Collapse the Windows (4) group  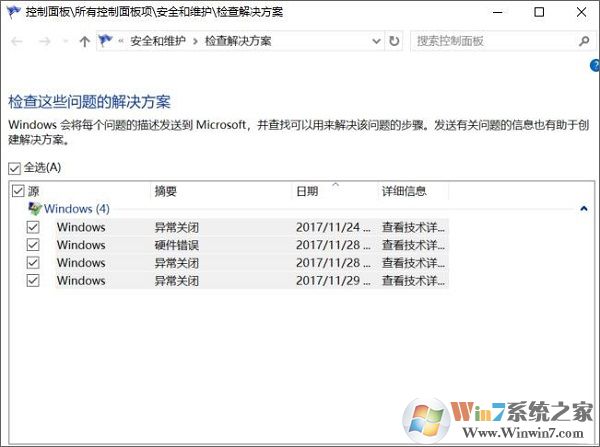click(584, 209)
